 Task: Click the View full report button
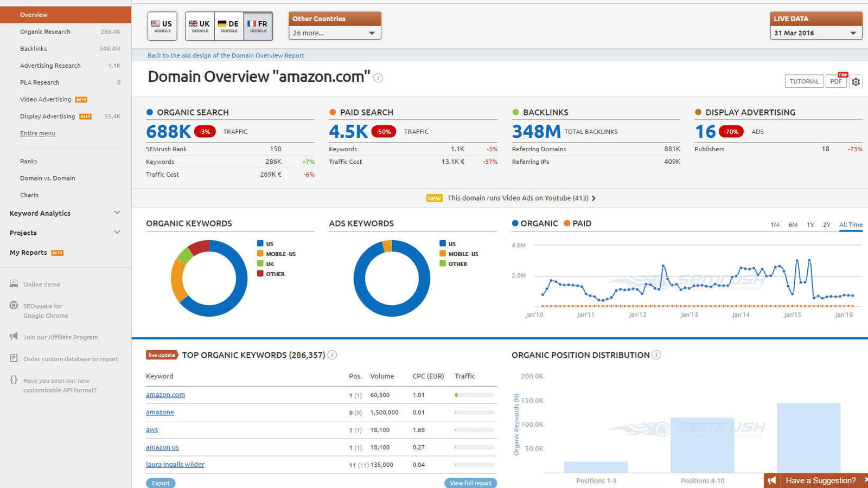point(470,483)
